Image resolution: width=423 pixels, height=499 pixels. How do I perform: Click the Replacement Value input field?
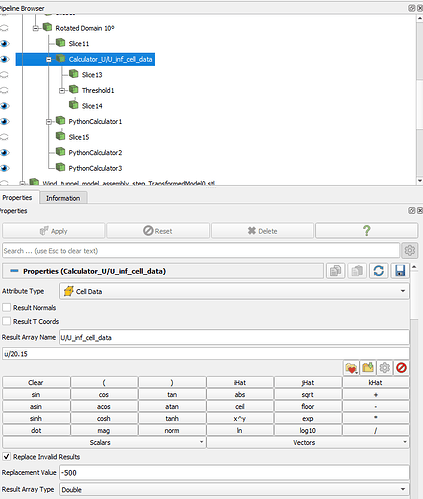point(234,473)
